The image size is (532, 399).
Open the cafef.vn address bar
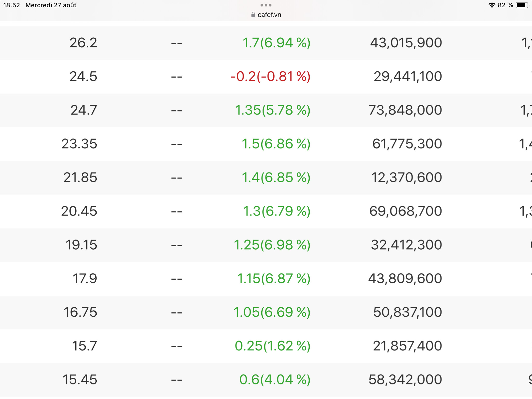click(x=269, y=15)
